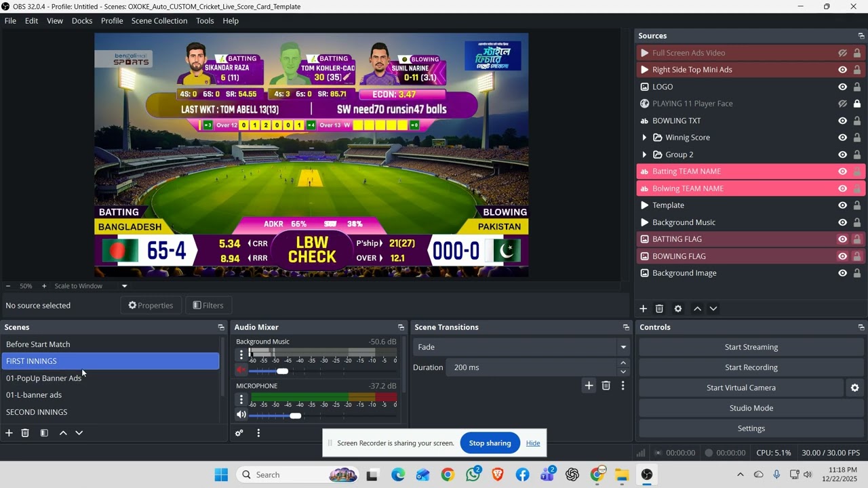The width and height of the screenshot is (868, 488).
Task: Click Start Recording button
Action: 751,367
